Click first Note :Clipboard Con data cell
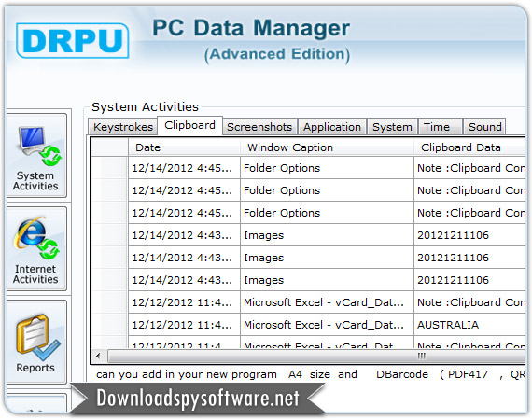The height and width of the screenshot is (420, 532). pyautogui.click(x=469, y=168)
